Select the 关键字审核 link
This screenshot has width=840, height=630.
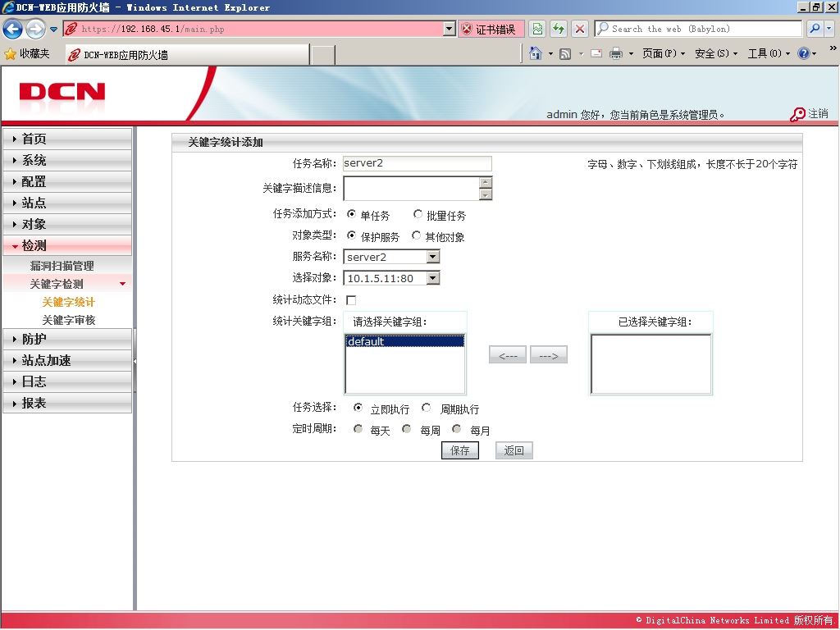tap(69, 320)
